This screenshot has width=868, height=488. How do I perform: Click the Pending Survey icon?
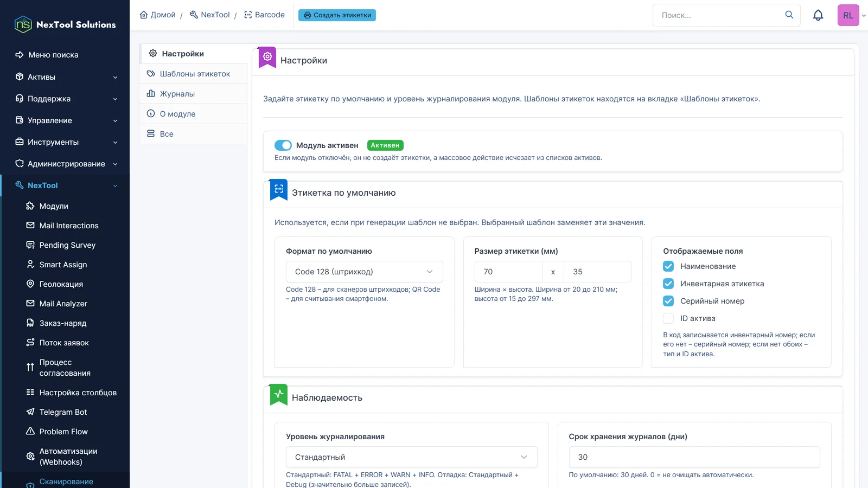tap(30, 245)
